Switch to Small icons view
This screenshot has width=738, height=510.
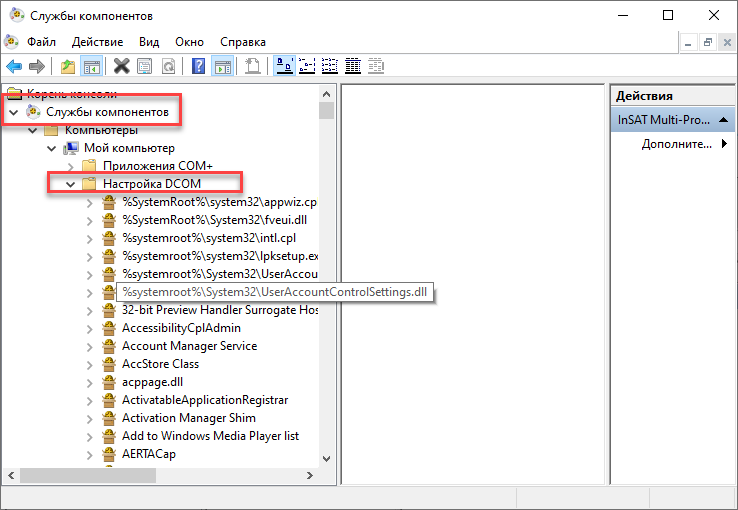(307, 66)
